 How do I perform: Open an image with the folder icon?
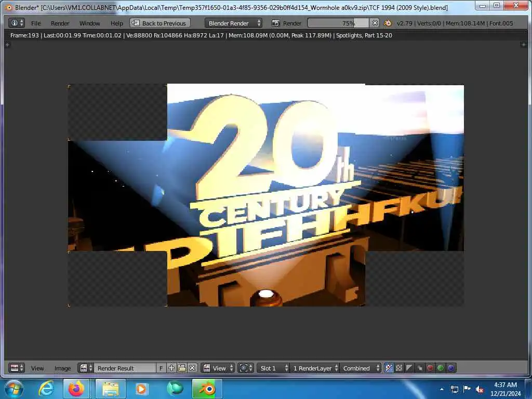(182, 368)
